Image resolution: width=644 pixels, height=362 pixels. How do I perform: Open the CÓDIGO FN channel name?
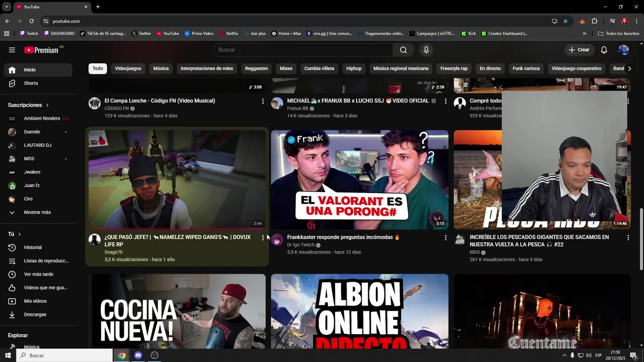pos(117,109)
